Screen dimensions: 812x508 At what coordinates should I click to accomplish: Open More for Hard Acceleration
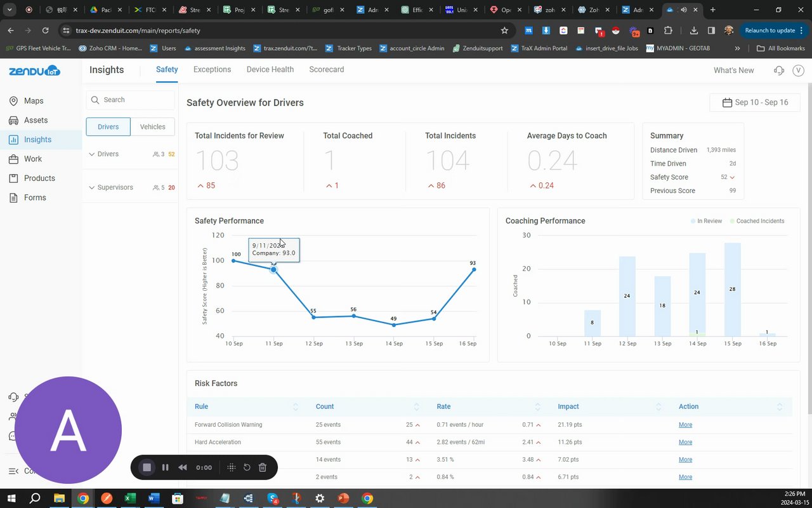[685, 443]
